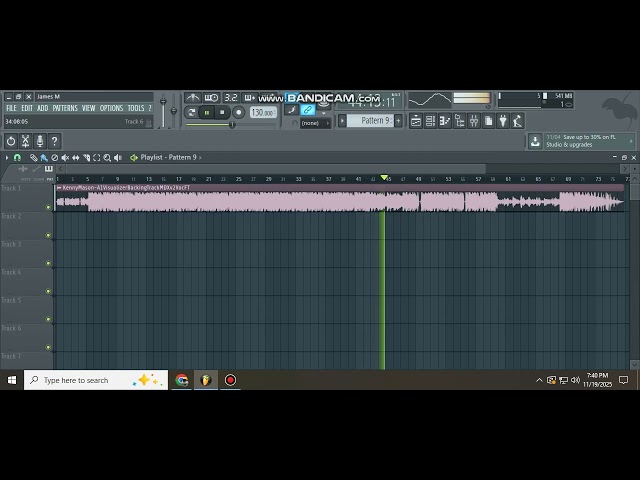Screen dimensions: 640x480
Task: Toggle the overdub/blend recording icon
Action: click(x=249, y=98)
